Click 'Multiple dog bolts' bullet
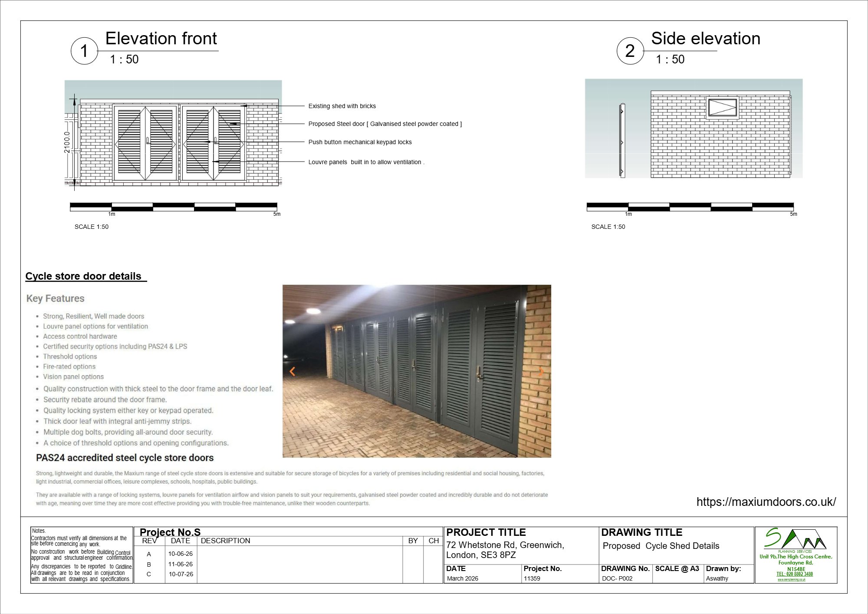Viewport: 868px width, 614px height. click(x=128, y=432)
